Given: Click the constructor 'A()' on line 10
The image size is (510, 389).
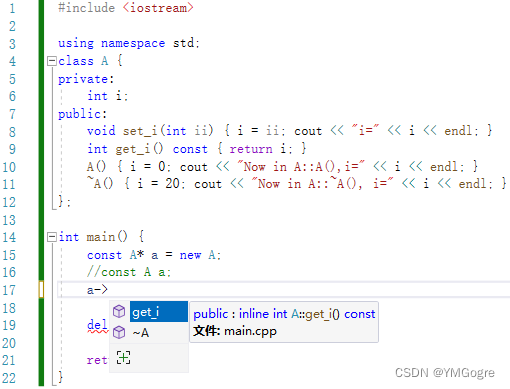Looking at the screenshot, I should pyautogui.click(x=96, y=166).
